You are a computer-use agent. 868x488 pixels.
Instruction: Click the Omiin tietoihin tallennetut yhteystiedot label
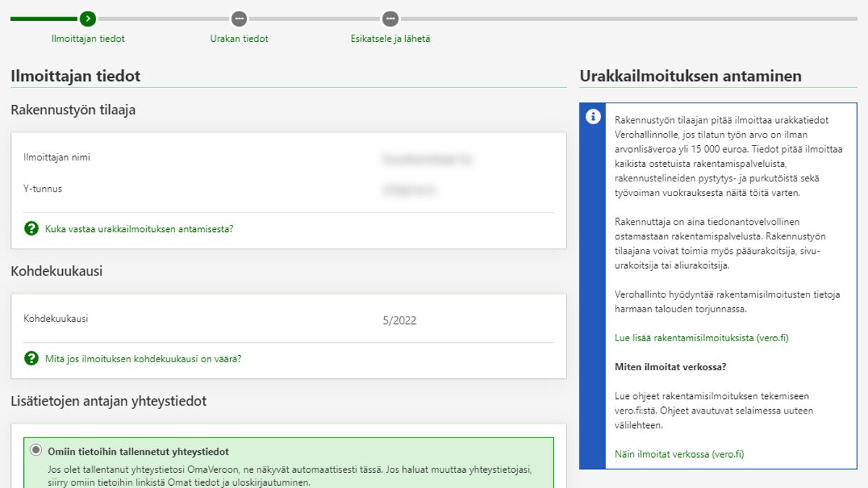click(x=138, y=452)
